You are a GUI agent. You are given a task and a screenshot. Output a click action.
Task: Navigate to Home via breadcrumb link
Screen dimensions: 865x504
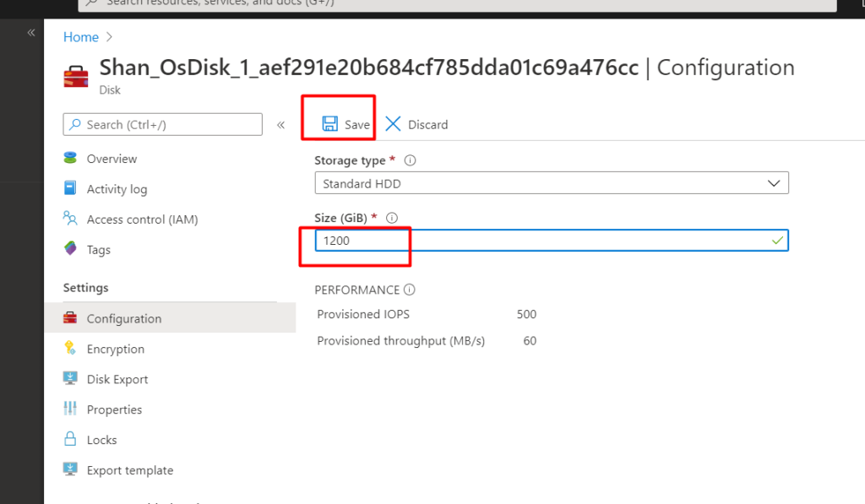80,36
